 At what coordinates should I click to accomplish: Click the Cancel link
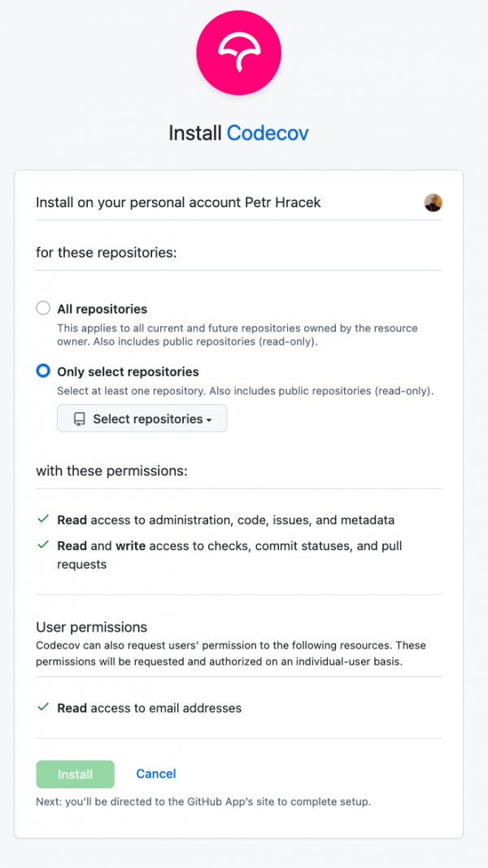point(155,774)
